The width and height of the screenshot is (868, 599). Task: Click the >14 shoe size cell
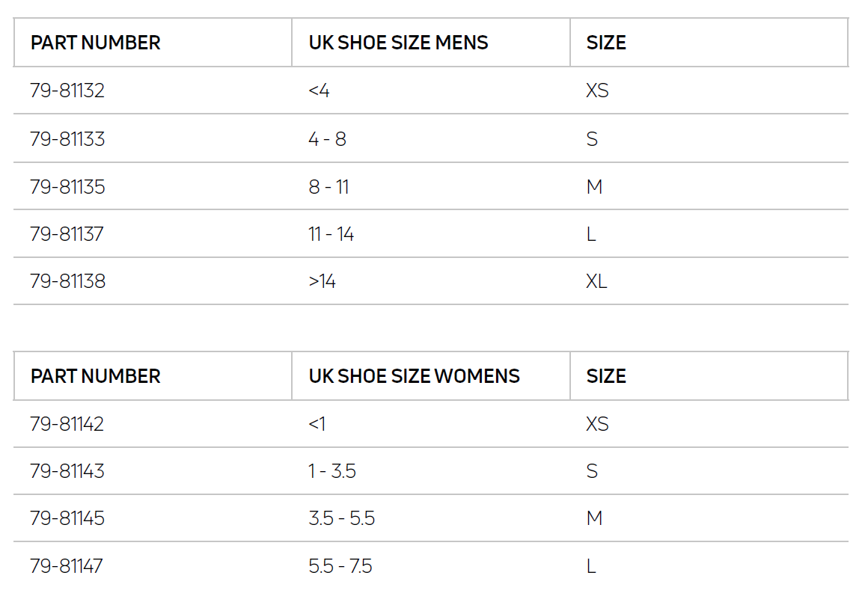[322, 281]
